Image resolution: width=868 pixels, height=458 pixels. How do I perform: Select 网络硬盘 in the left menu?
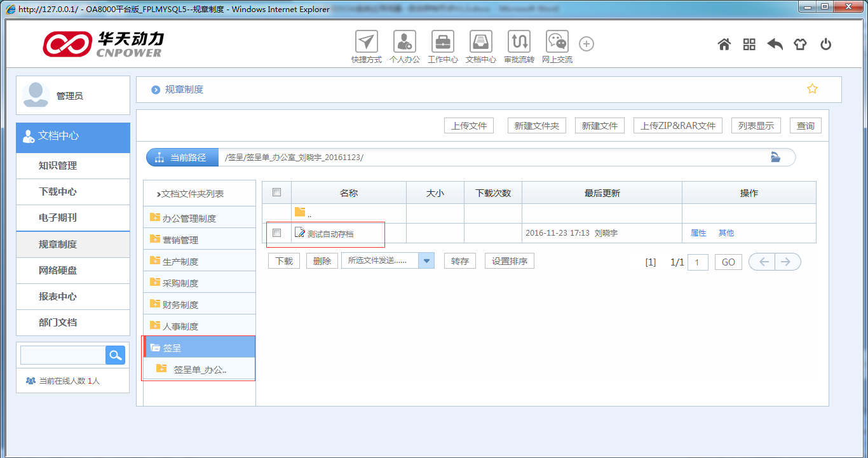(58, 271)
